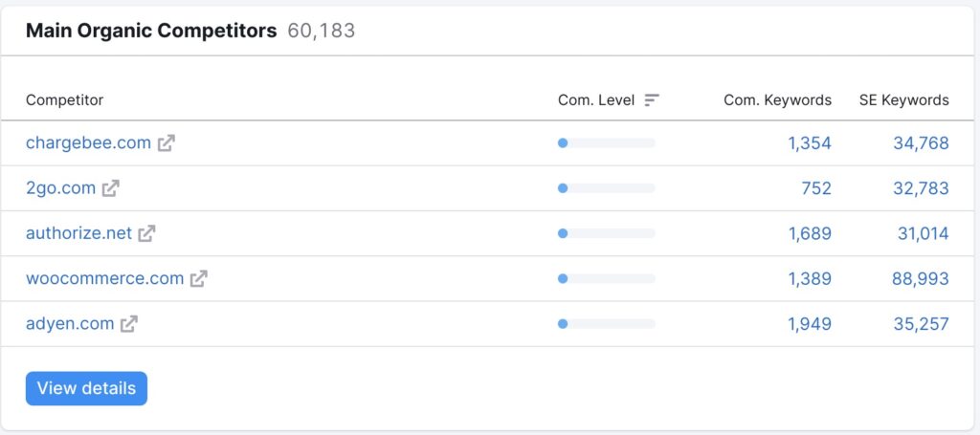Open 1,354 common keywords for chargebee.com
Screen dimensions: 980x435
pos(810,143)
